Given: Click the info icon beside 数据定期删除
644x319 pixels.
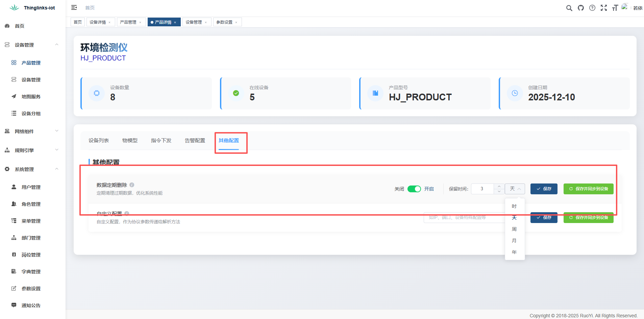Looking at the screenshot, I should [x=132, y=185].
